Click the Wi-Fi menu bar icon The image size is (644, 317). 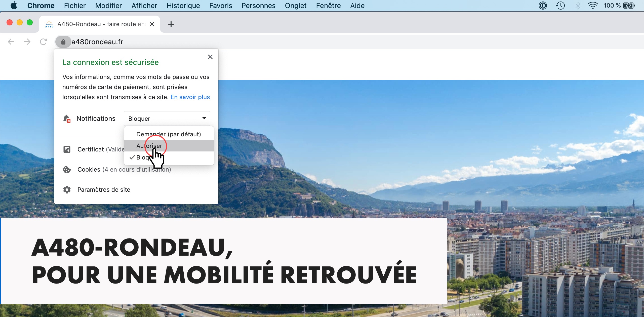coord(593,6)
